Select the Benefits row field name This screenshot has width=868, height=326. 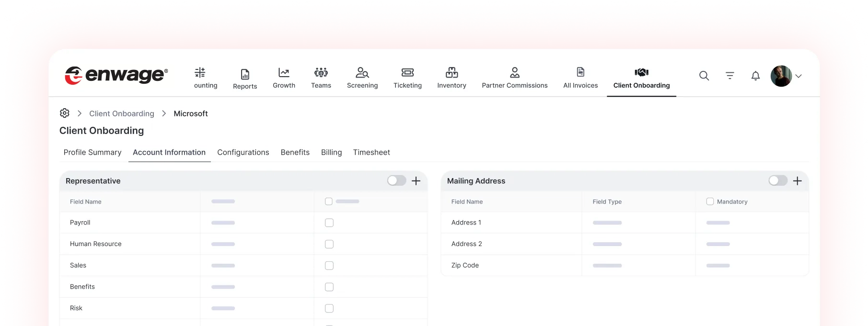[82, 287]
